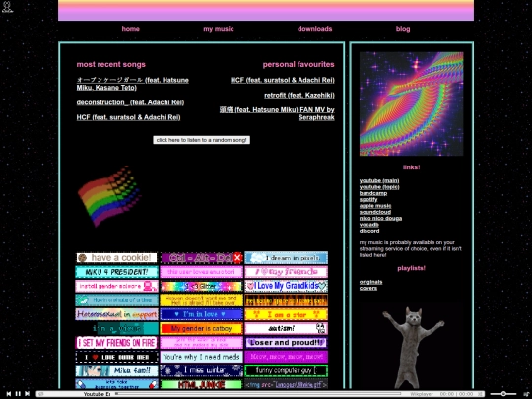Click the 'I ♥ LOVE DUMB MEN' blinkie

[116, 357]
